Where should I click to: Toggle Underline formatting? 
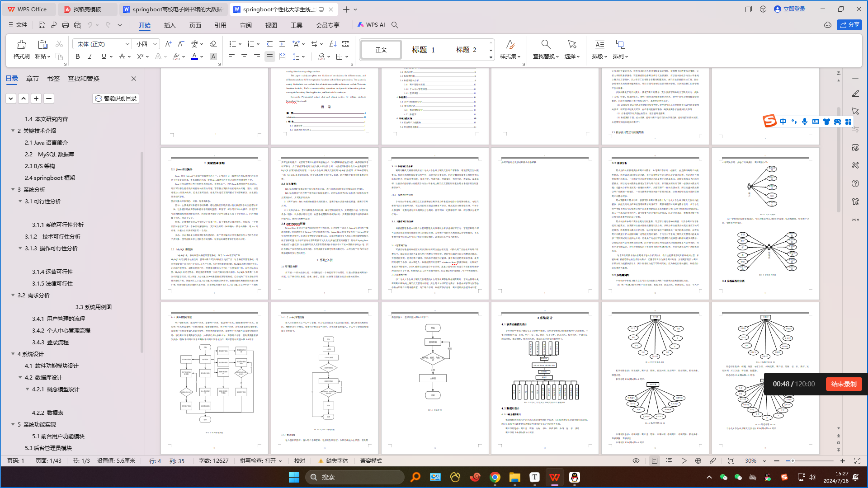pyautogui.click(x=104, y=56)
